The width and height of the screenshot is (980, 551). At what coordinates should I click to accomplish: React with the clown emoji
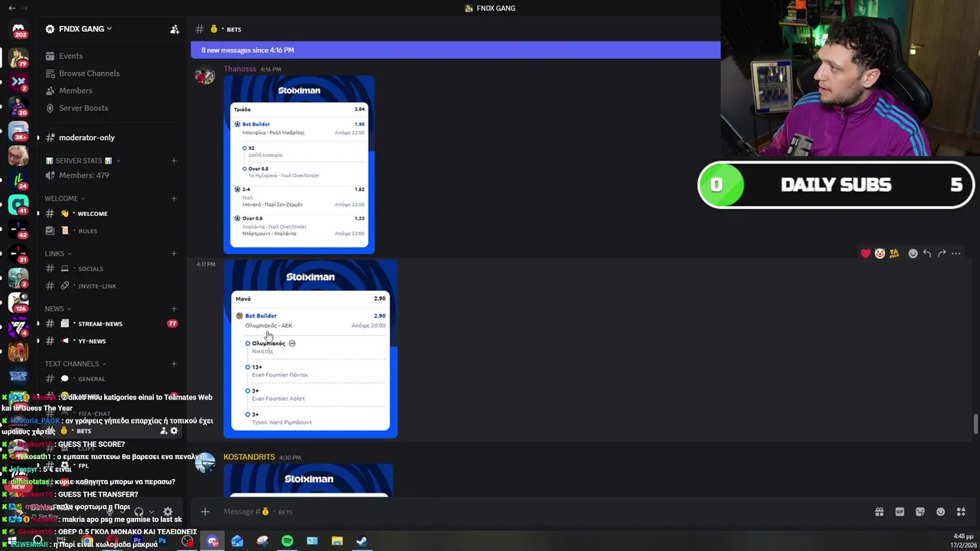click(x=880, y=253)
